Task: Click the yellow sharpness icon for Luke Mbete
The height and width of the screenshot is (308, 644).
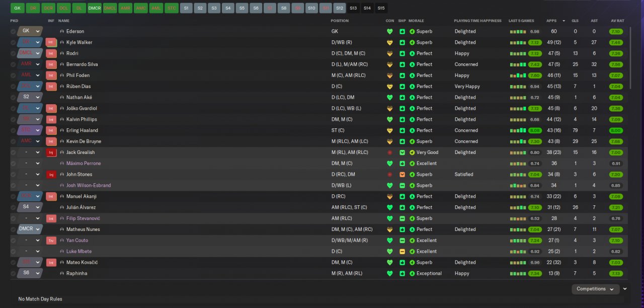Action: [x=403, y=252]
